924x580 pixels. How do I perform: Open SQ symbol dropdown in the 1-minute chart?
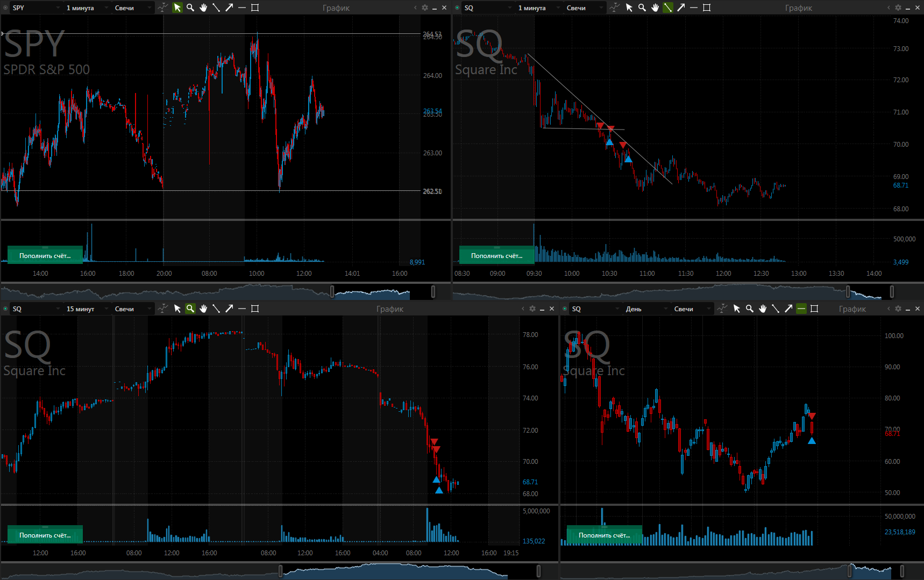tap(488, 8)
